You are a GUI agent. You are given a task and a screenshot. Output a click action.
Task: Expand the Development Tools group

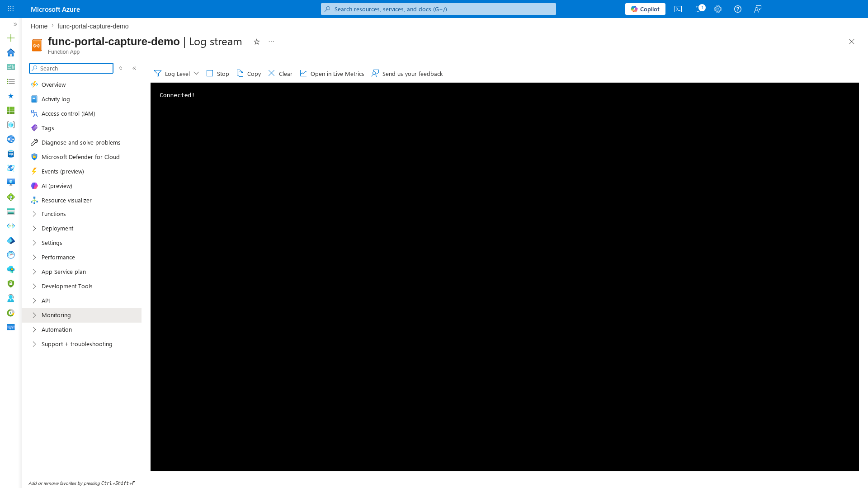coord(81,286)
